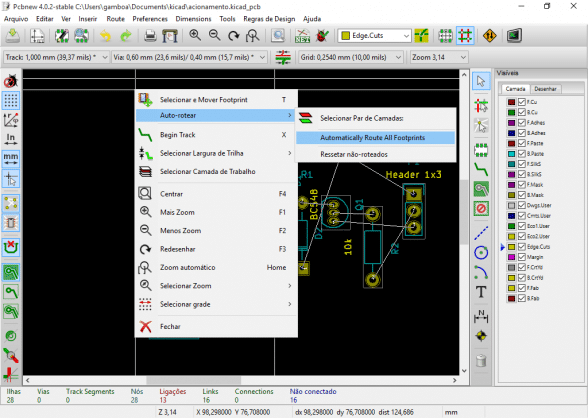Select the layer alignment target tool

481,336
